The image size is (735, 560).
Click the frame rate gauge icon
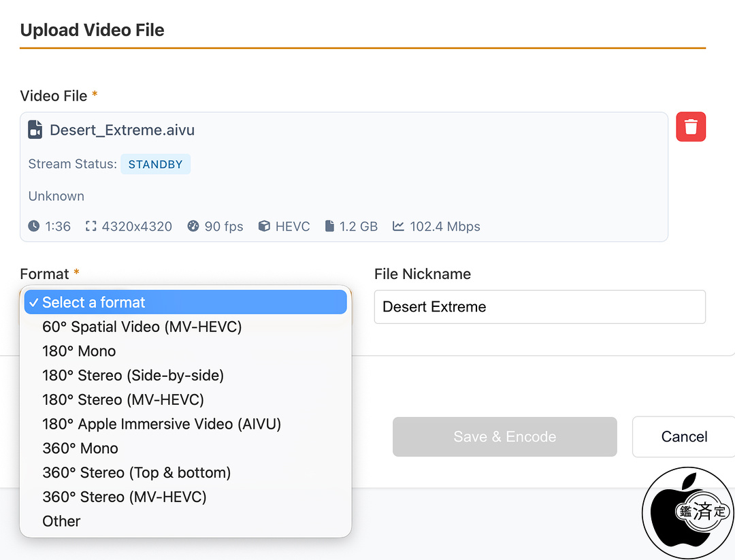[193, 227]
